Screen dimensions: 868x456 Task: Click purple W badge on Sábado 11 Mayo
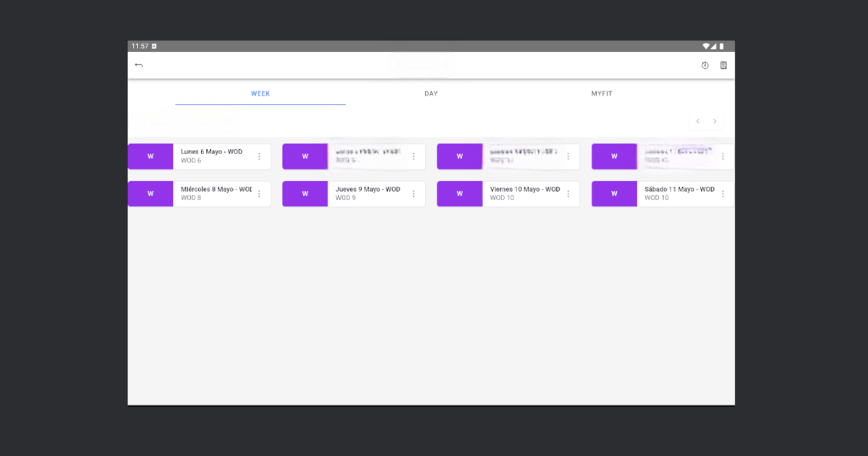[x=614, y=194]
